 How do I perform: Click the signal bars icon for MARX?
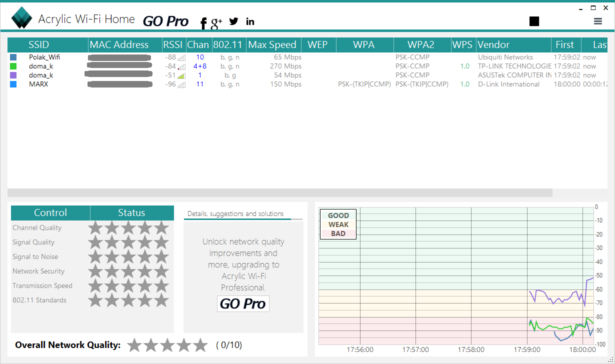coord(181,84)
